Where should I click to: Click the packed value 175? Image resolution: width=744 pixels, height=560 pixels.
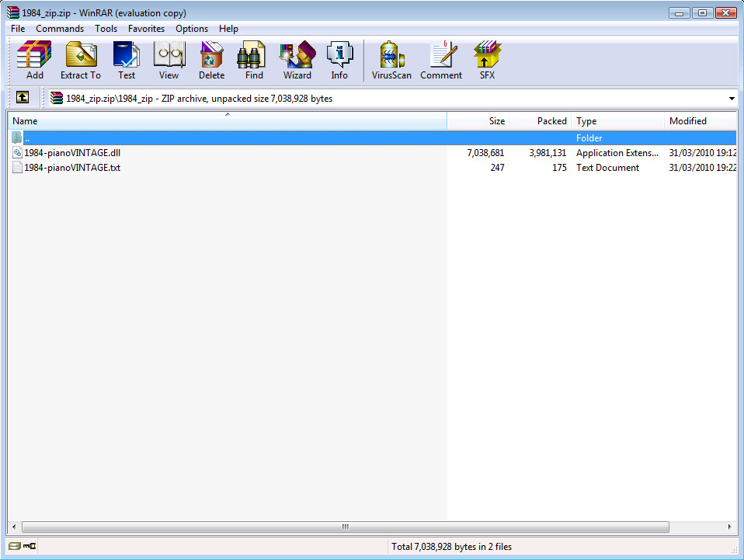pyautogui.click(x=559, y=168)
